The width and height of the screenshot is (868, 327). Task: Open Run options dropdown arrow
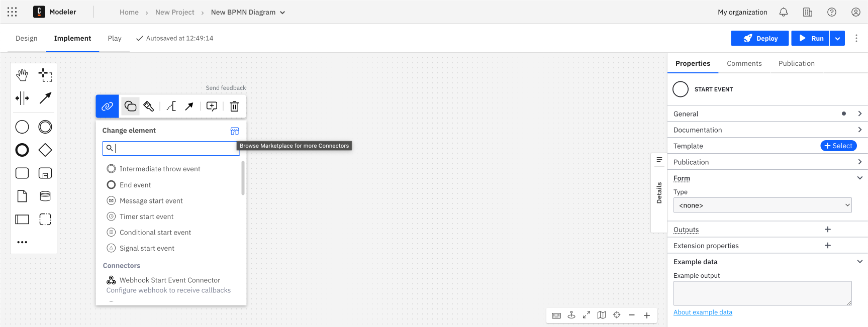click(x=837, y=38)
